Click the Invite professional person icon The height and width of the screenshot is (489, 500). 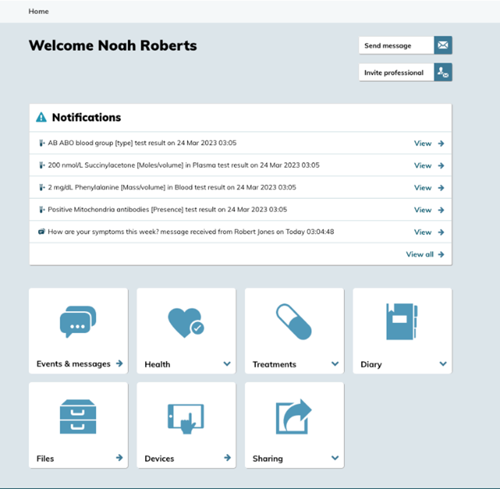pos(443,72)
